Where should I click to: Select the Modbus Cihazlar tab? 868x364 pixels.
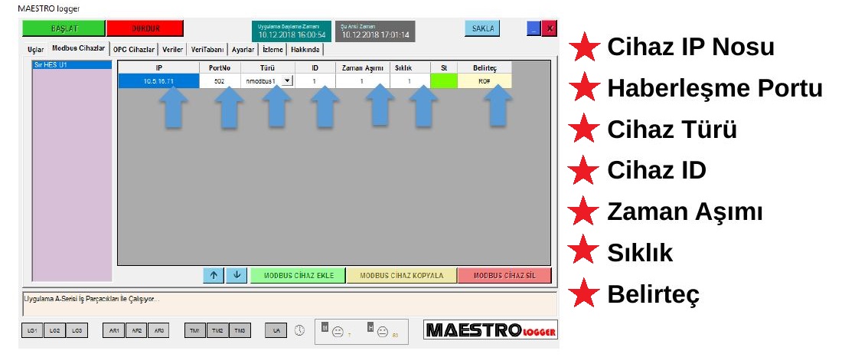[78, 48]
